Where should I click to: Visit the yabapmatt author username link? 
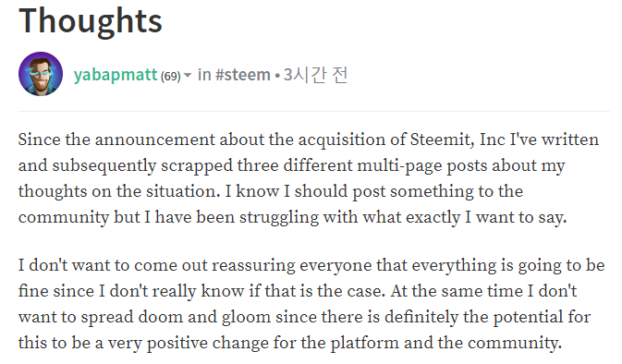pyautogui.click(x=116, y=75)
